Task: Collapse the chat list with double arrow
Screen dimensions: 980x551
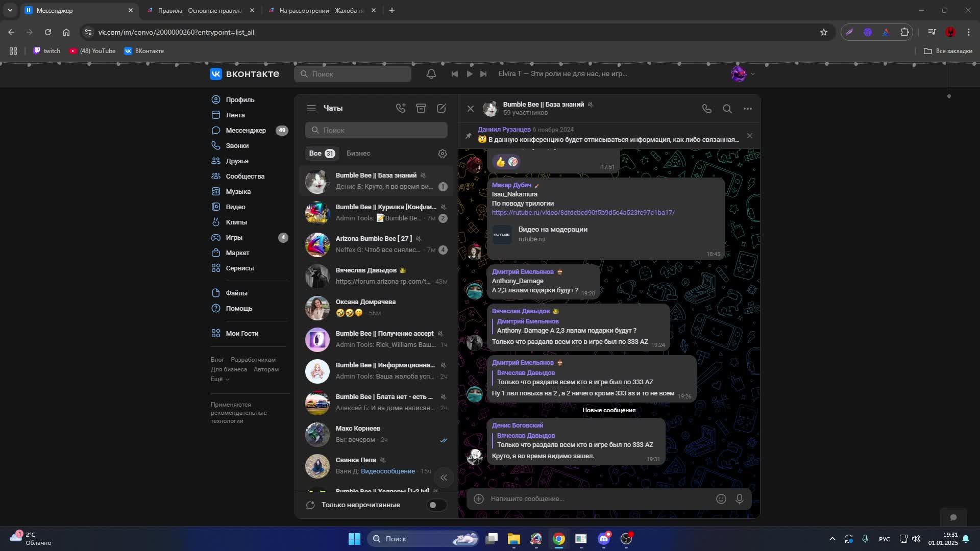Action: pos(444,478)
